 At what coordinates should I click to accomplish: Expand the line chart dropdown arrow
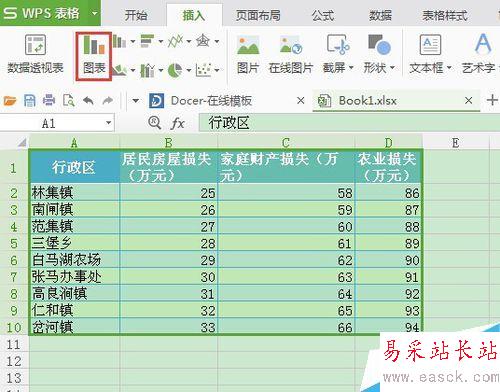[x=189, y=42]
